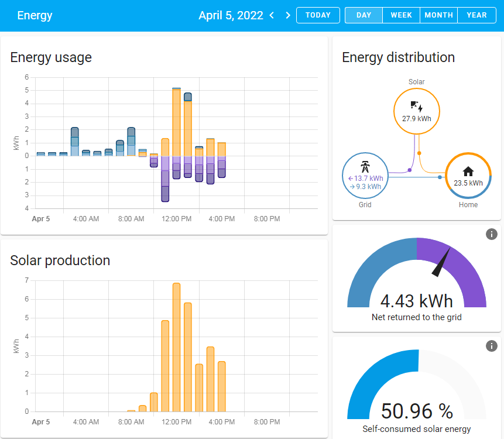Click the Solar production card heading
Image resolution: width=504 pixels, height=439 pixels.
[x=60, y=260]
